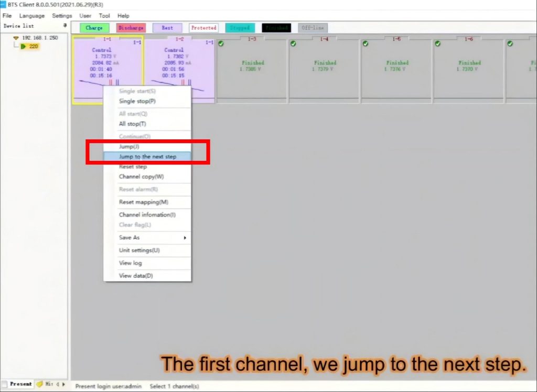
Task: Open the Language menu
Action: click(x=32, y=16)
